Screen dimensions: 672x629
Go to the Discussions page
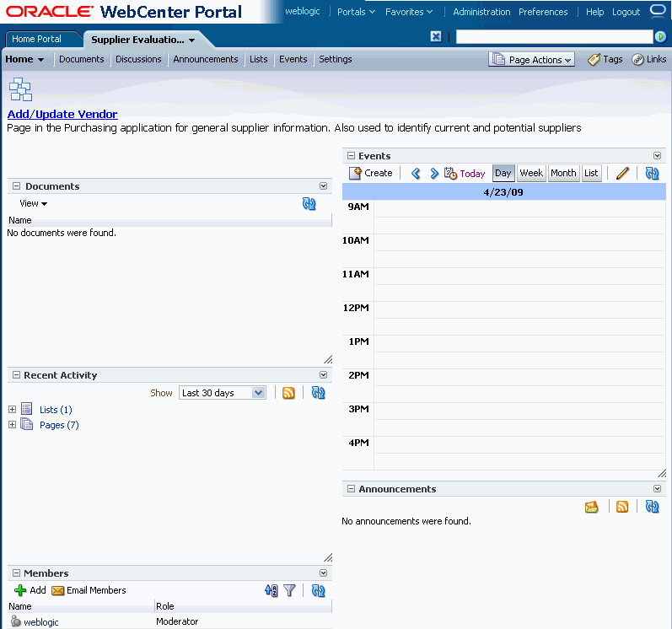pyautogui.click(x=138, y=59)
